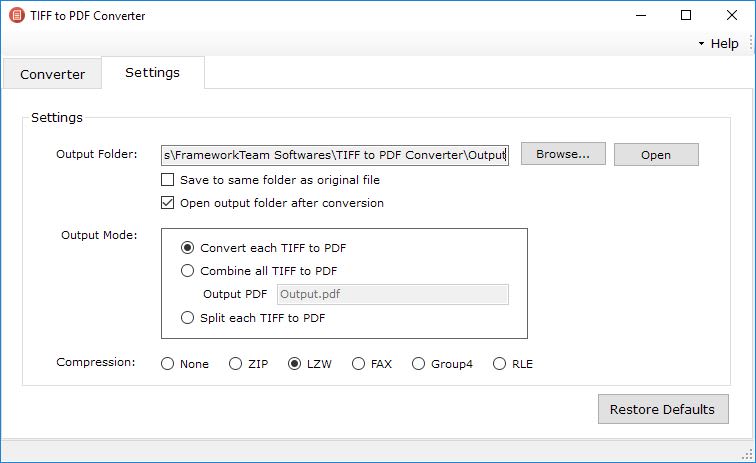
Task: Select Convert each TIFF to PDF option
Action: (x=187, y=248)
